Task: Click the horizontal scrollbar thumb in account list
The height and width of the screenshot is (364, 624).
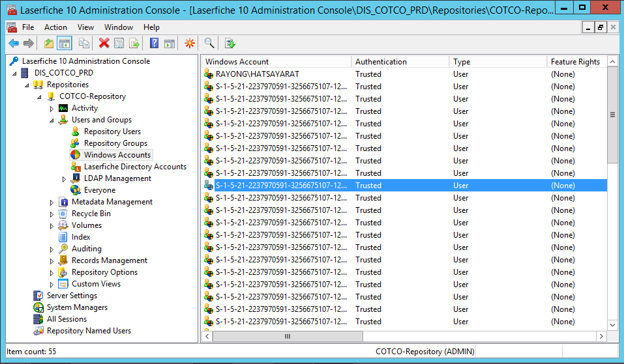Action: point(288,336)
